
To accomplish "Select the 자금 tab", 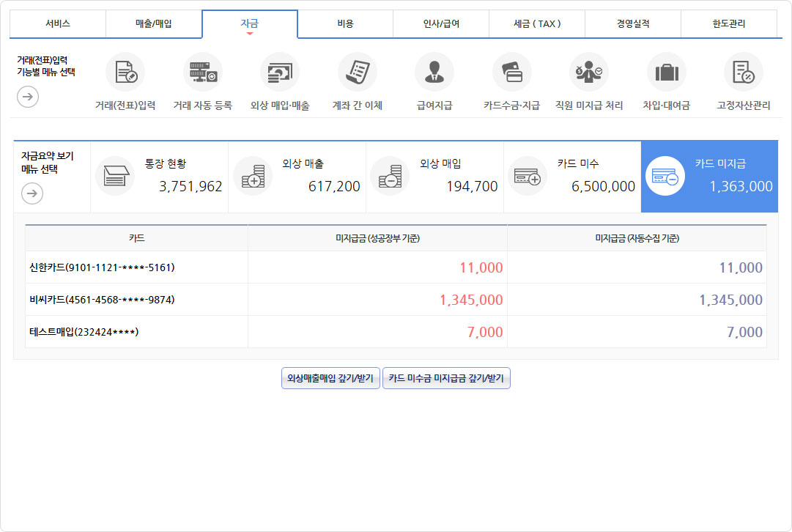I will click(x=250, y=23).
